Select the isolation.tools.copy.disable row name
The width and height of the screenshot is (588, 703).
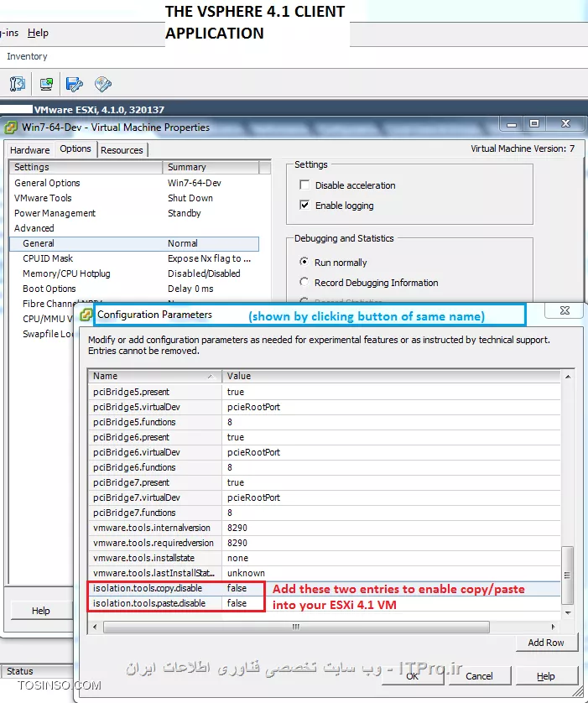point(148,588)
